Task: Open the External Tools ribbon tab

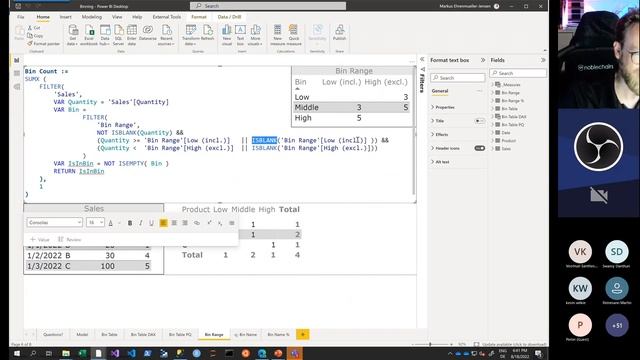Action: pyautogui.click(x=167, y=17)
